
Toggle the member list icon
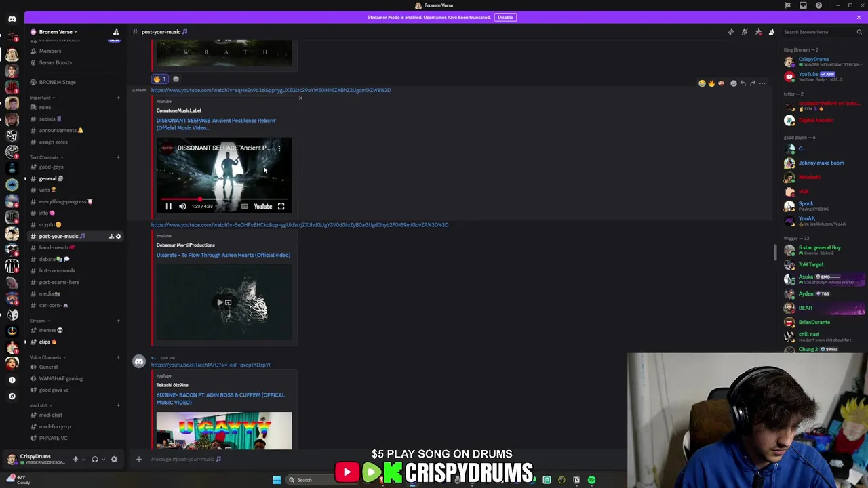click(772, 32)
